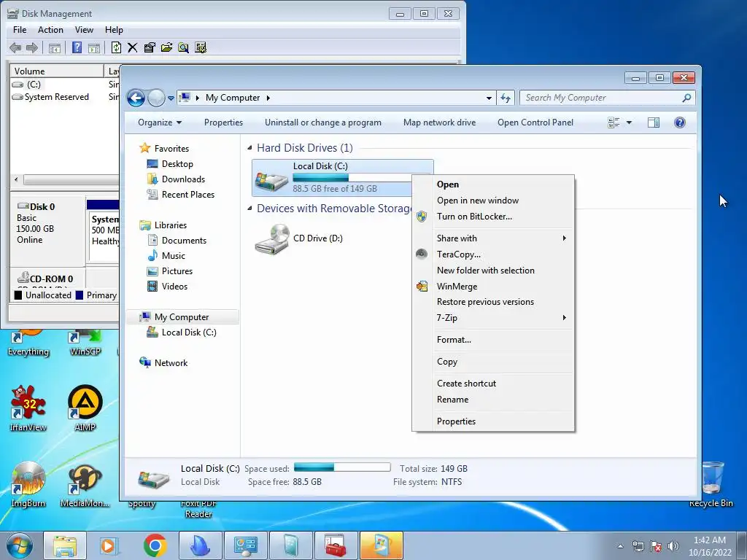
Task: Click Disk Management open folder toolbar icon
Action: [166, 47]
